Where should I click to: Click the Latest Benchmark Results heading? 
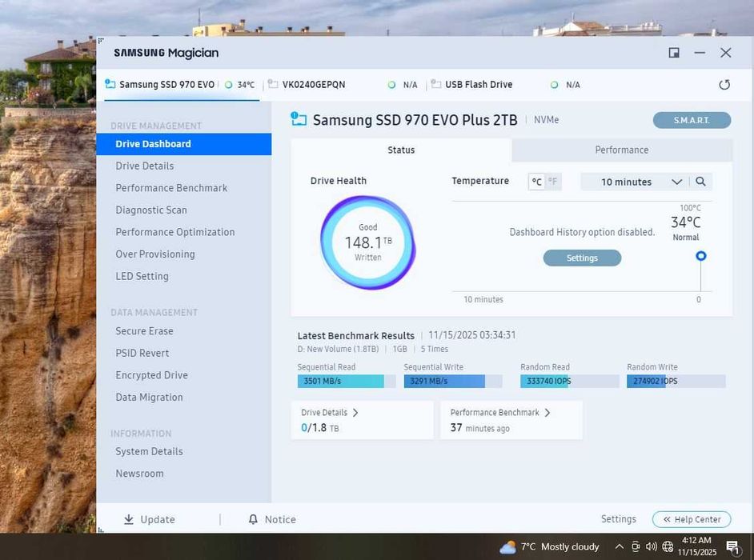(x=356, y=335)
